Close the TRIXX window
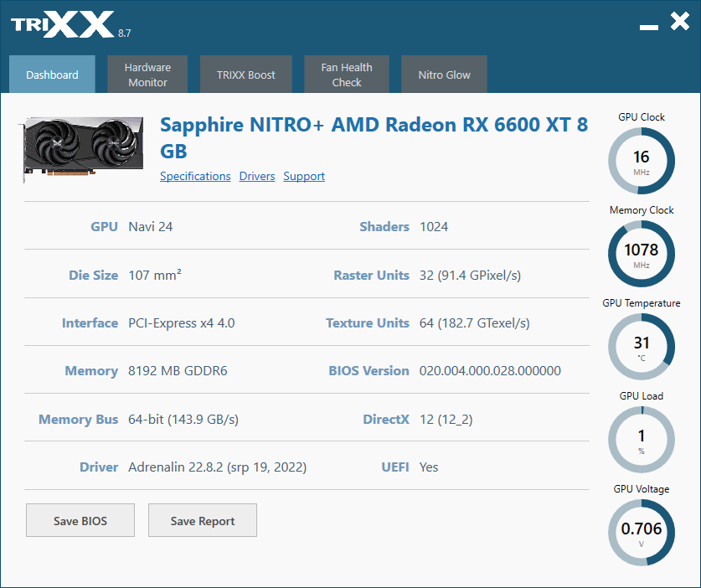Screen dimensions: 701x588 (x=680, y=22)
